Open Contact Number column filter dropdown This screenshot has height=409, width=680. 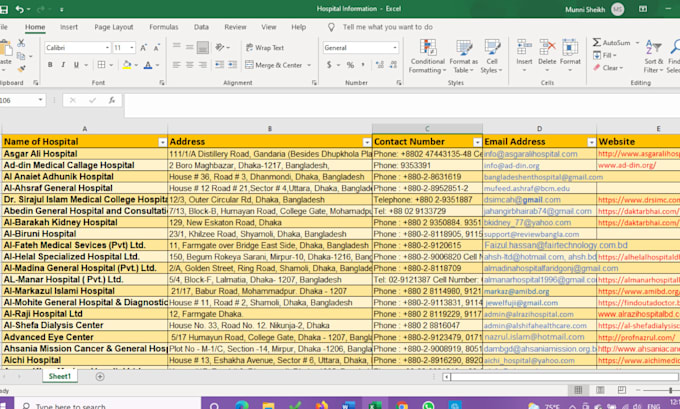point(477,142)
